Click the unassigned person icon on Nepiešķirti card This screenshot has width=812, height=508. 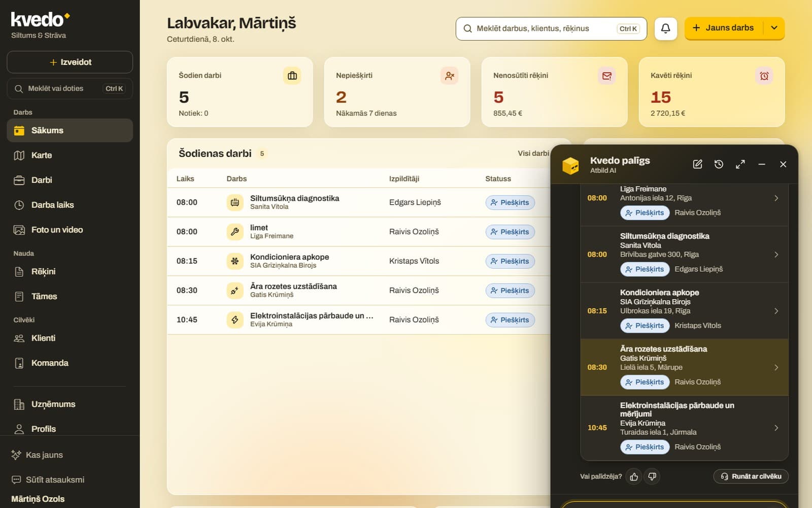[x=450, y=76]
